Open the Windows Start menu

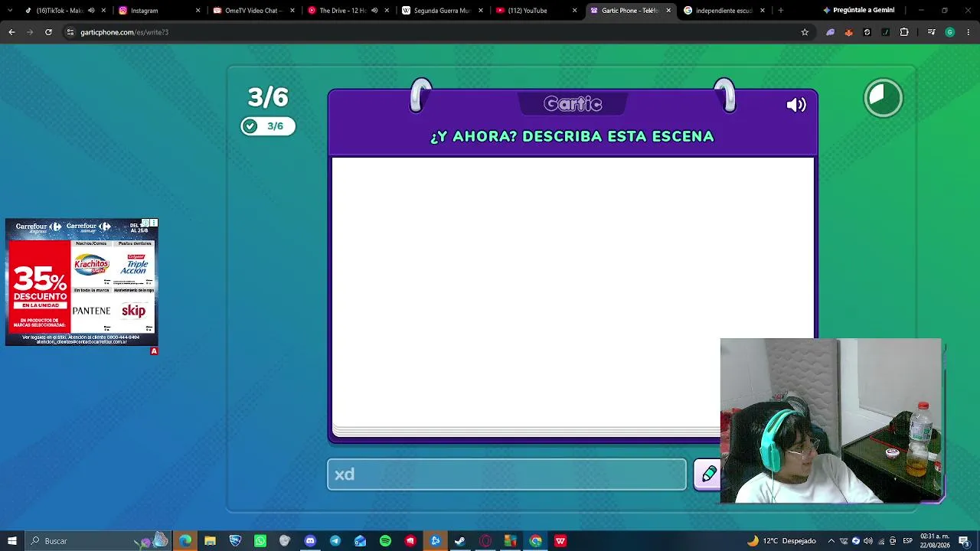coord(11,541)
